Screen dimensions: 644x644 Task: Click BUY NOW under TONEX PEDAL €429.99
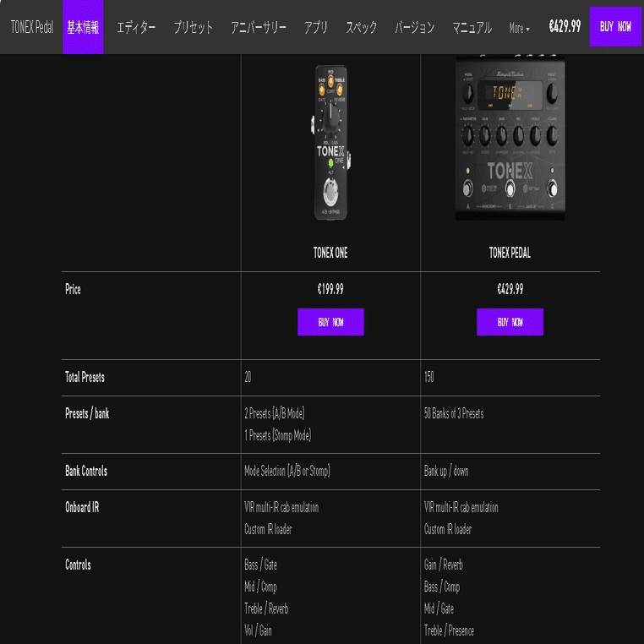point(510,322)
